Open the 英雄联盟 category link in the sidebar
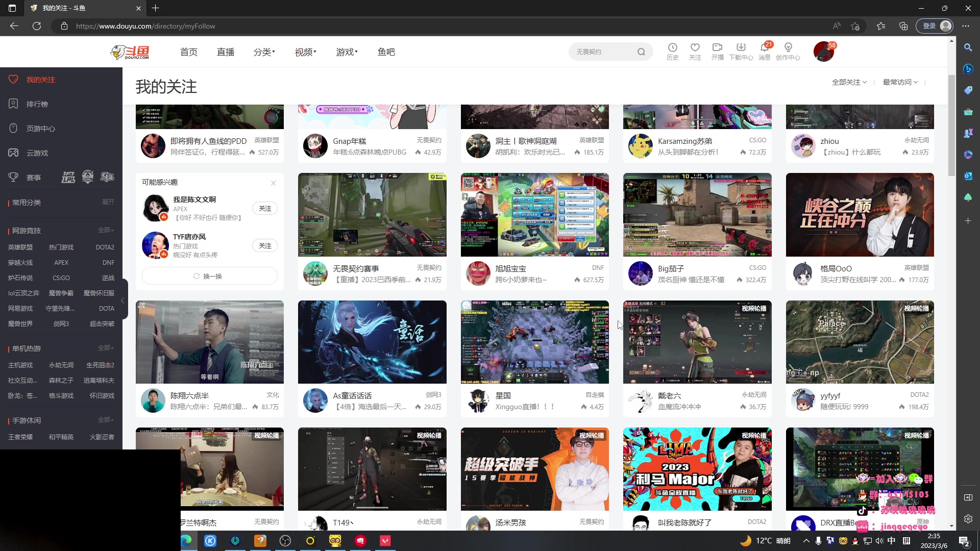 click(20, 247)
